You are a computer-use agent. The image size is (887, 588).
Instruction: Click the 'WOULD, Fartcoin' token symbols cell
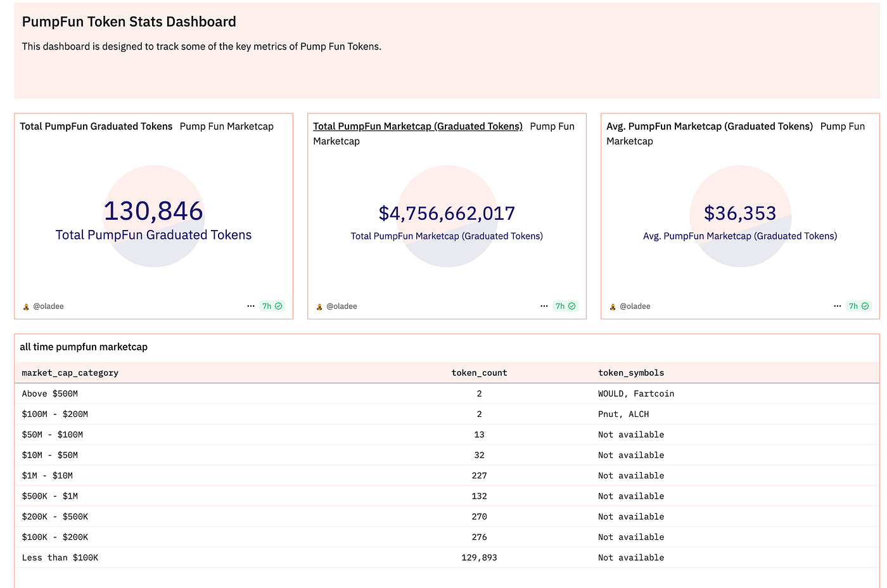(x=636, y=393)
